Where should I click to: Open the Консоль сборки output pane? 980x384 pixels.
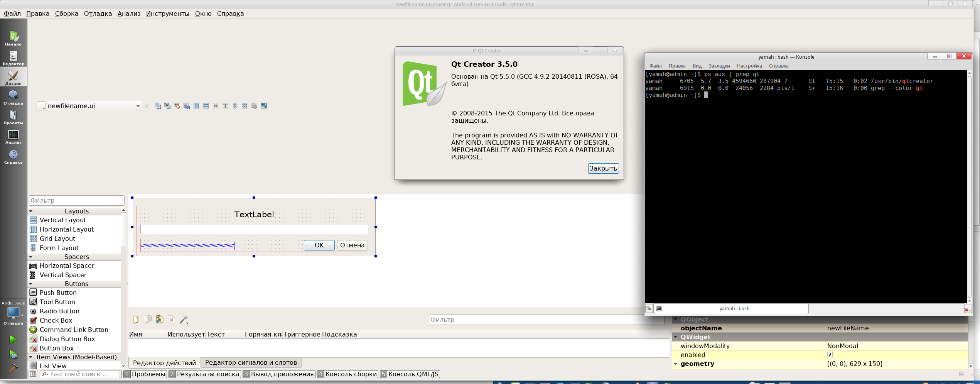coord(347,374)
